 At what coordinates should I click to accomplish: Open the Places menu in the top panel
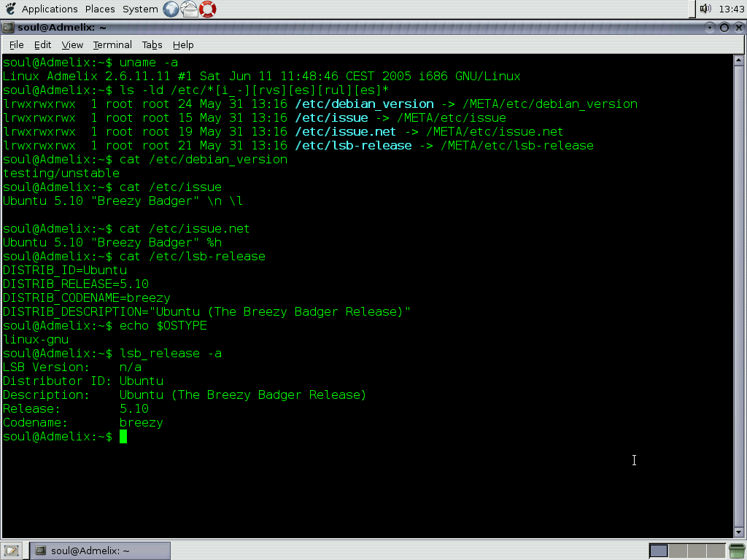[x=100, y=9]
